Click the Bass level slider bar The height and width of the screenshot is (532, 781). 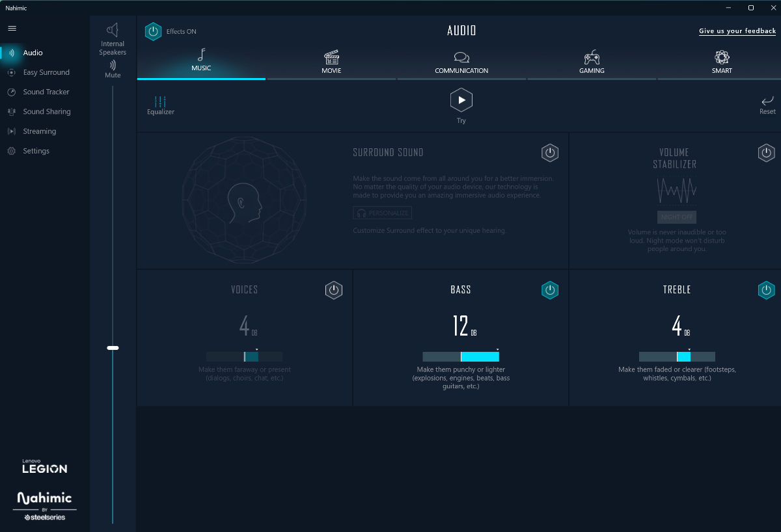461,356
